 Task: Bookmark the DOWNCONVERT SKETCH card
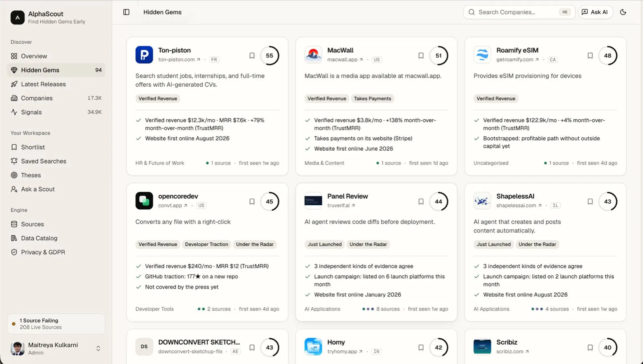point(252,348)
